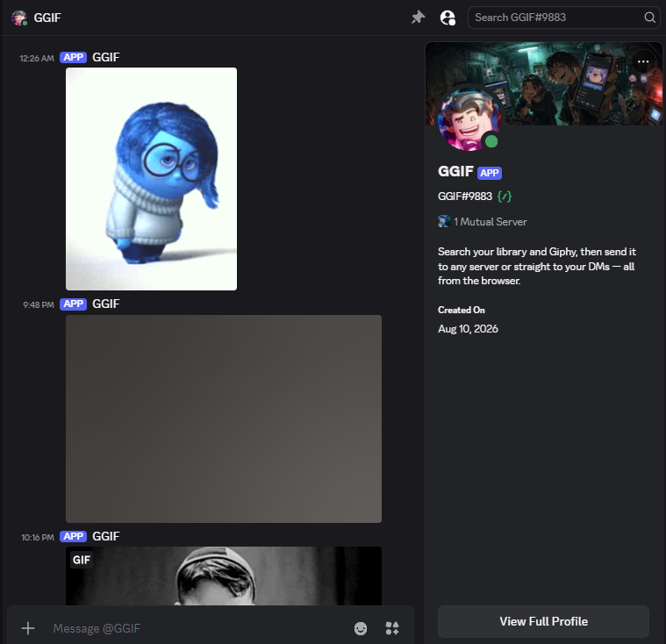Click GGIF username on 9:48 PM message
Viewport: 666px width, 644px height.
106,304
